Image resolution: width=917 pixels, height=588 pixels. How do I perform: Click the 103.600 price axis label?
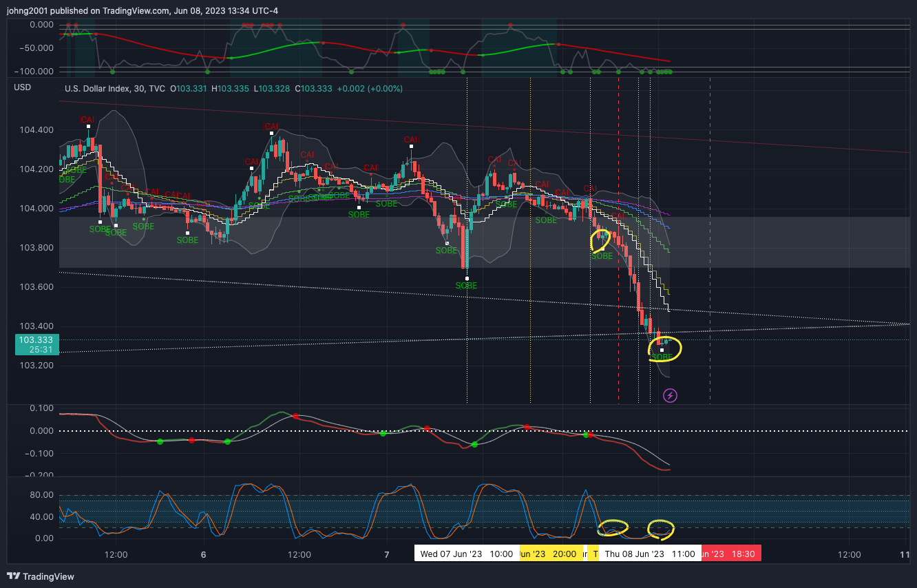pyautogui.click(x=37, y=287)
